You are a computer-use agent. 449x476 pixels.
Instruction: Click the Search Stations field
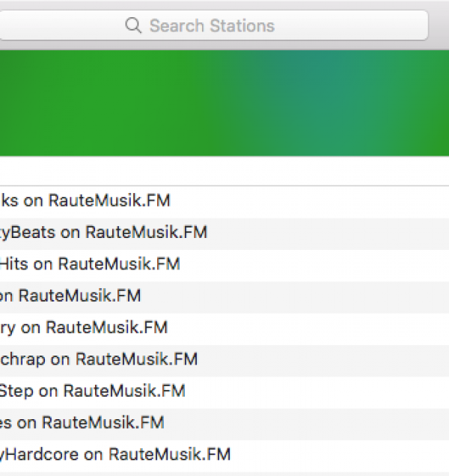213,25
